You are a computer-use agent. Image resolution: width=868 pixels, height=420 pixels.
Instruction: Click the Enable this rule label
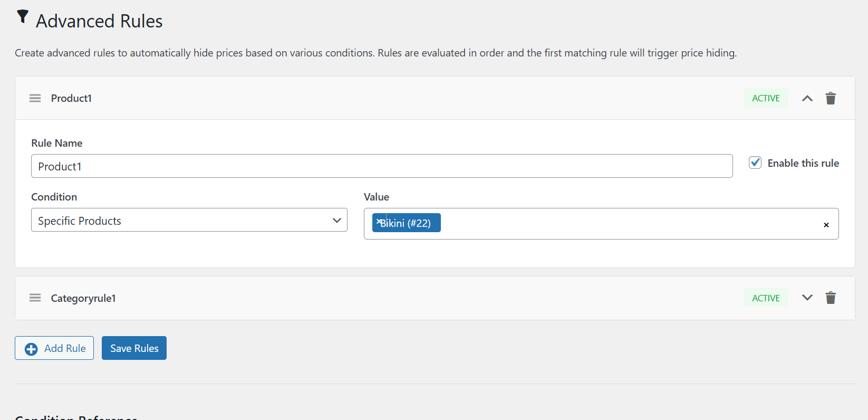pyautogui.click(x=803, y=163)
